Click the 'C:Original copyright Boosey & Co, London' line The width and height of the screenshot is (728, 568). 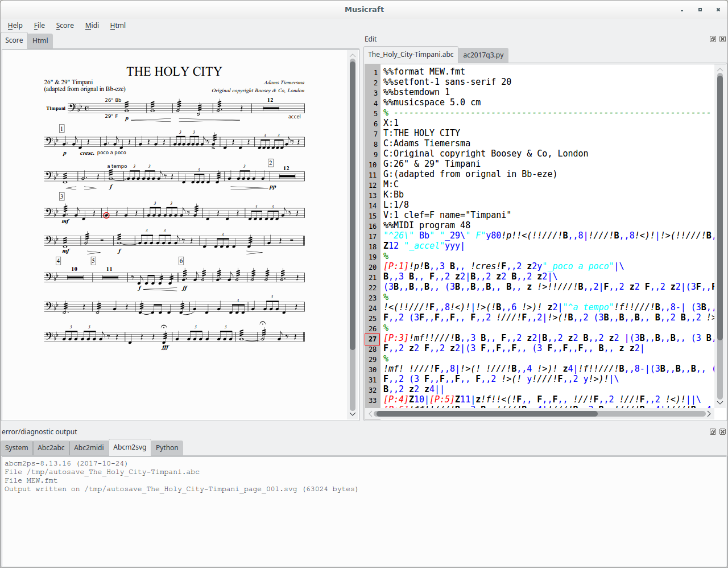(486, 154)
